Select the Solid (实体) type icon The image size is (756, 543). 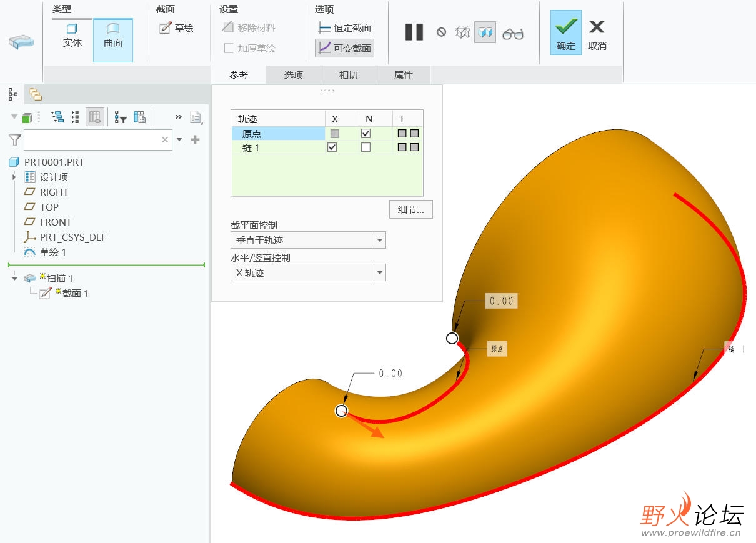pos(72,29)
